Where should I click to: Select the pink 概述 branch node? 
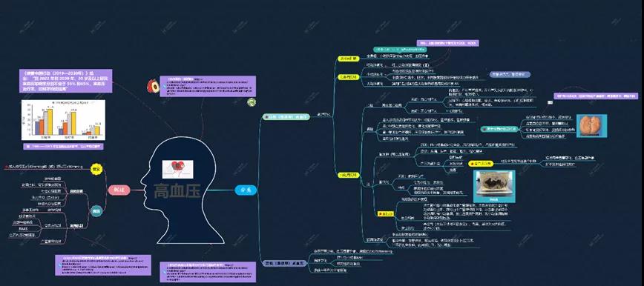pyautogui.click(x=119, y=190)
